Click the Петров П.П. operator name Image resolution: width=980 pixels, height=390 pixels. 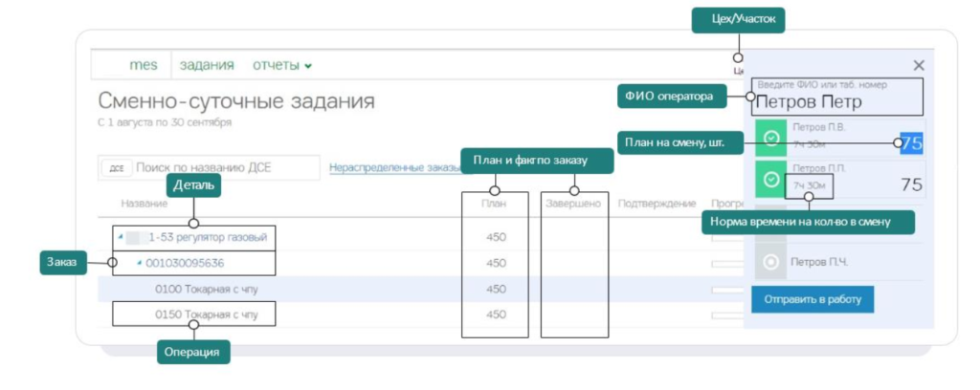click(x=819, y=168)
